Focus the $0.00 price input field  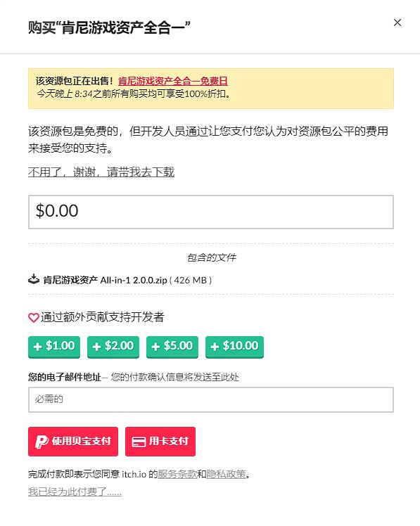tap(211, 212)
